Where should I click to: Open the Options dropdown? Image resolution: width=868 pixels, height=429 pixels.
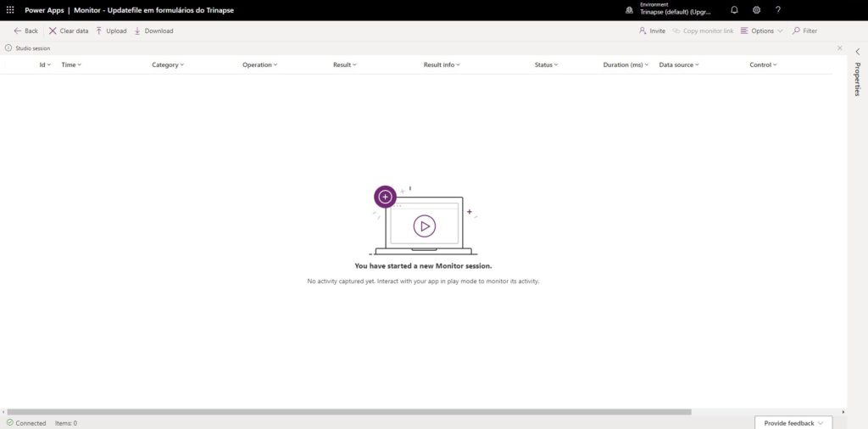click(x=762, y=31)
